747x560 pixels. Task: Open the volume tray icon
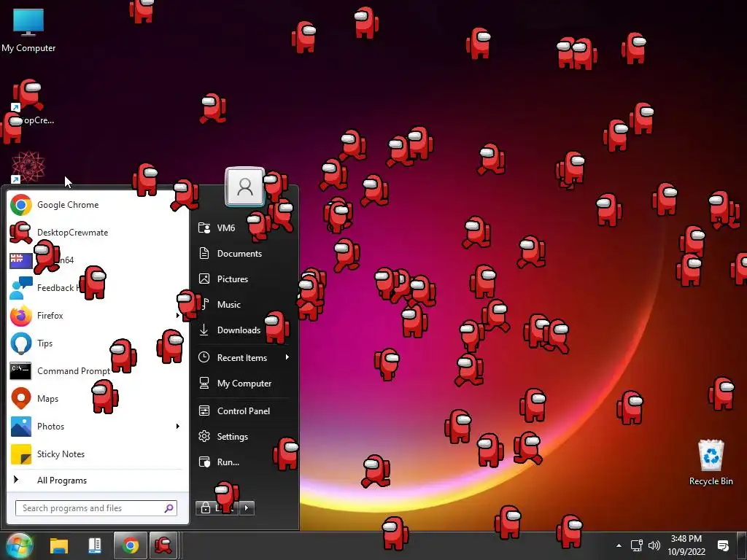pyautogui.click(x=654, y=545)
